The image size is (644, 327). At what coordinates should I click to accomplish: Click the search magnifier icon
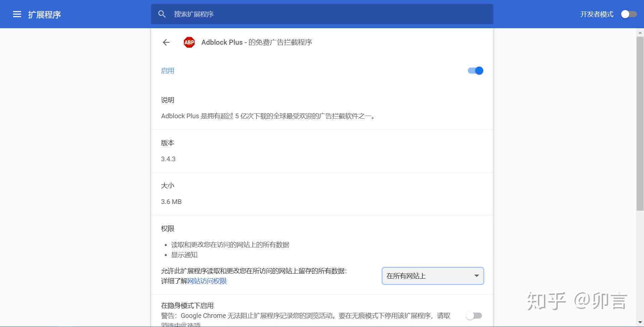[x=162, y=14]
